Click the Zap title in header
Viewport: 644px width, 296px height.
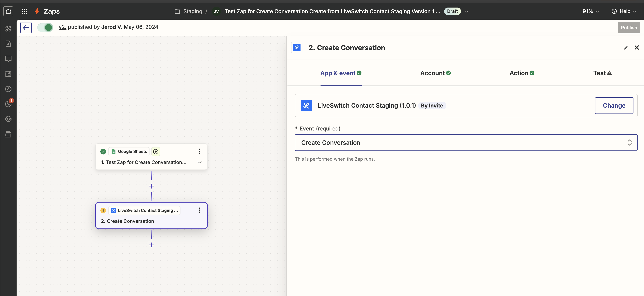[332, 11]
